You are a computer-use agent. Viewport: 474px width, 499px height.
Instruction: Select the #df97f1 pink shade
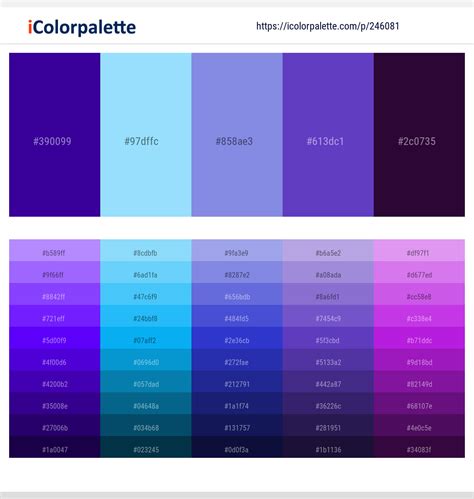click(x=419, y=250)
